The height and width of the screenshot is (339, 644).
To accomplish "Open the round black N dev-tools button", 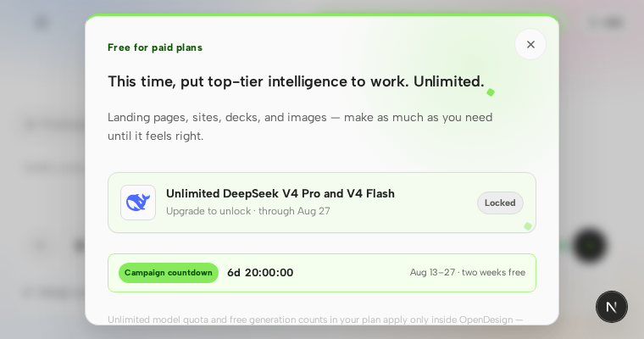I will tap(612, 307).
